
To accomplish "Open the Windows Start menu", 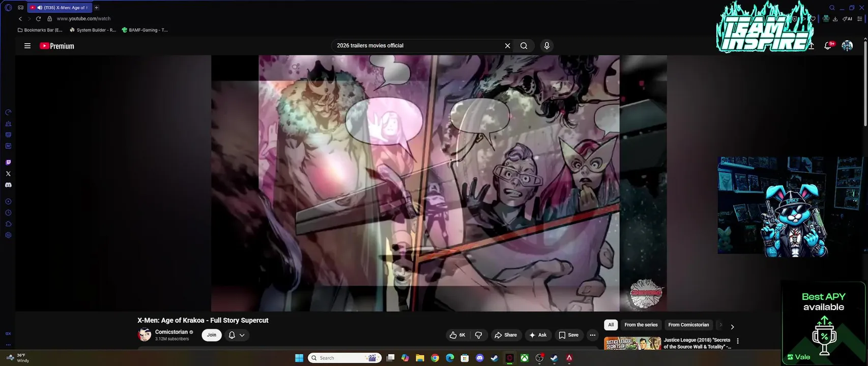I will tap(299, 358).
